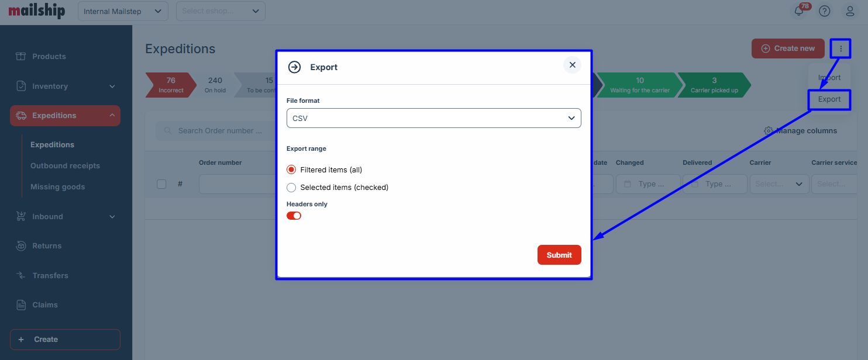Screen dimensions: 868x360
Task: Click the notifications bell icon
Action: pyautogui.click(x=799, y=11)
